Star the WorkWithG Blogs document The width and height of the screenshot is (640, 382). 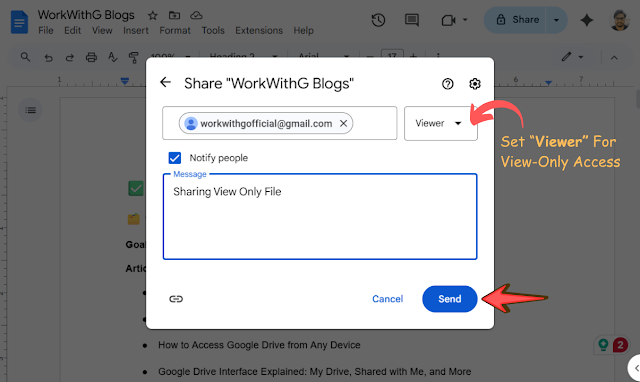pyautogui.click(x=153, y=16)
